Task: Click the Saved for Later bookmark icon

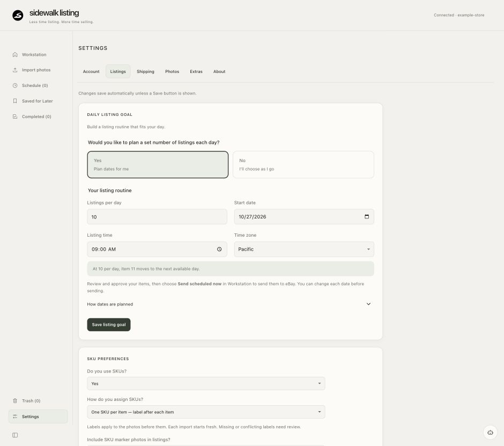Action: coord(15,101)
